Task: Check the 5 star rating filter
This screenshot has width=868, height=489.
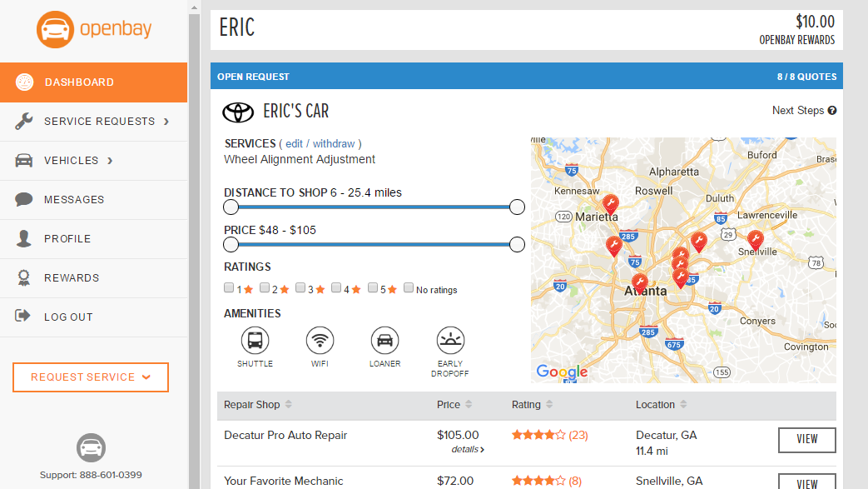Action: 373,287
